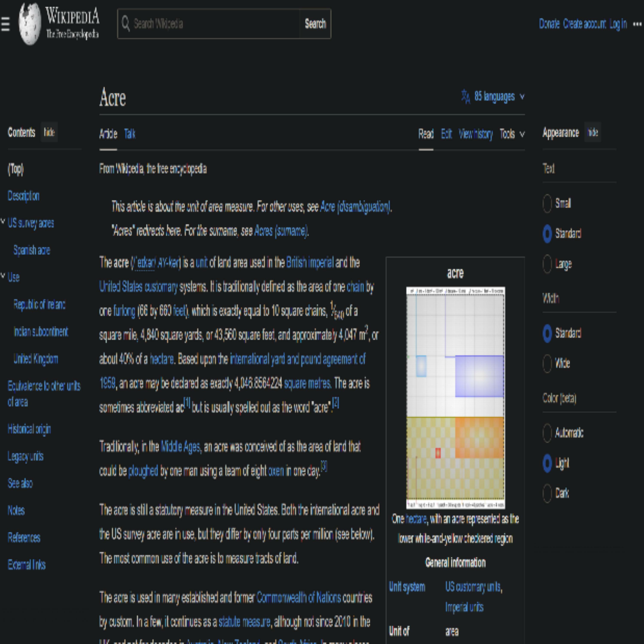Go to Historical origin section
The width and height of the screenshot is (644, 644).
click(29, 429)
